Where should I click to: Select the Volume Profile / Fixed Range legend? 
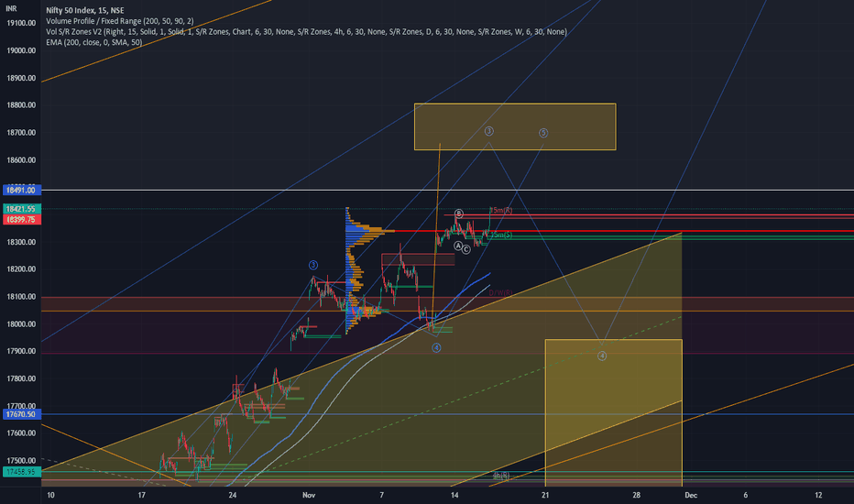coord(120,21)
